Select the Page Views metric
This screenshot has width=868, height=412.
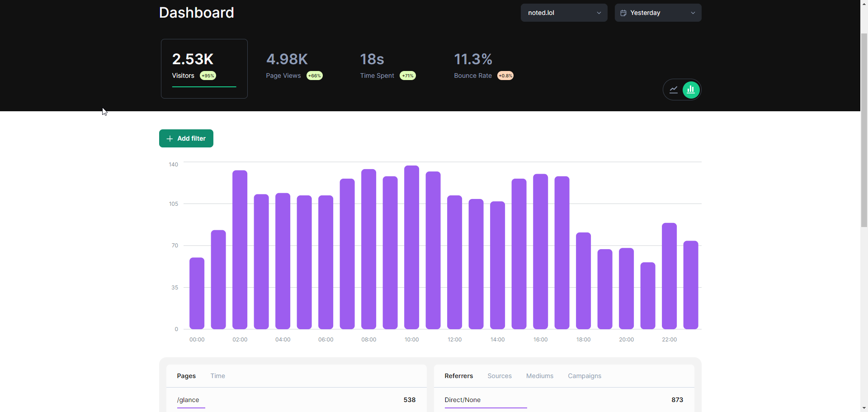(x=294, y=66)
